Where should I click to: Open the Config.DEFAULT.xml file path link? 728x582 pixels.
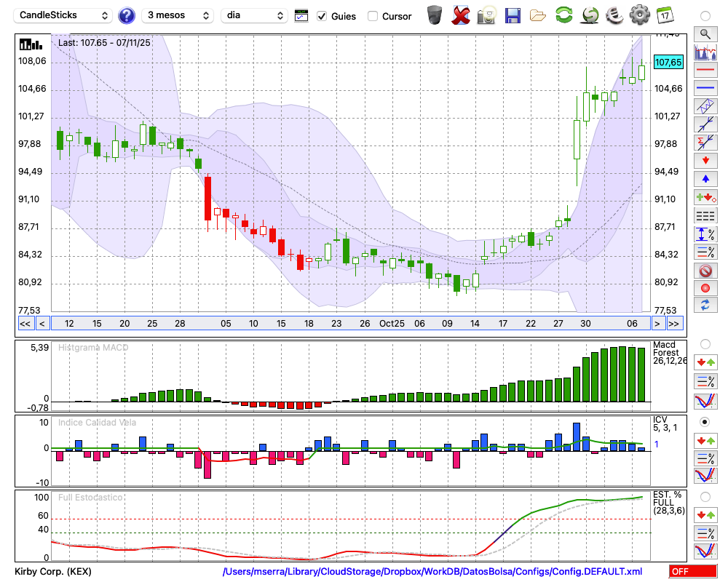[432, 572]
